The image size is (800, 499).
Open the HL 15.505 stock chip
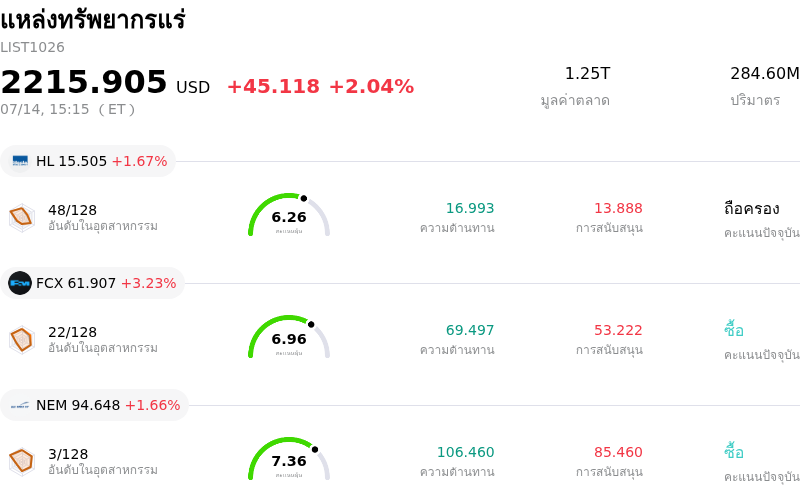pos(88,161)
